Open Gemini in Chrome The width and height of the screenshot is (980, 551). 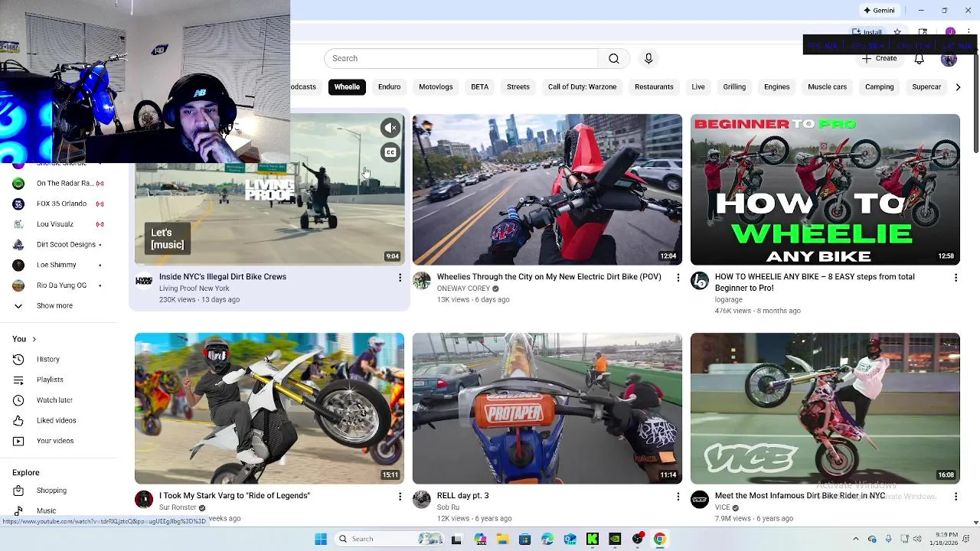[879, 11]
